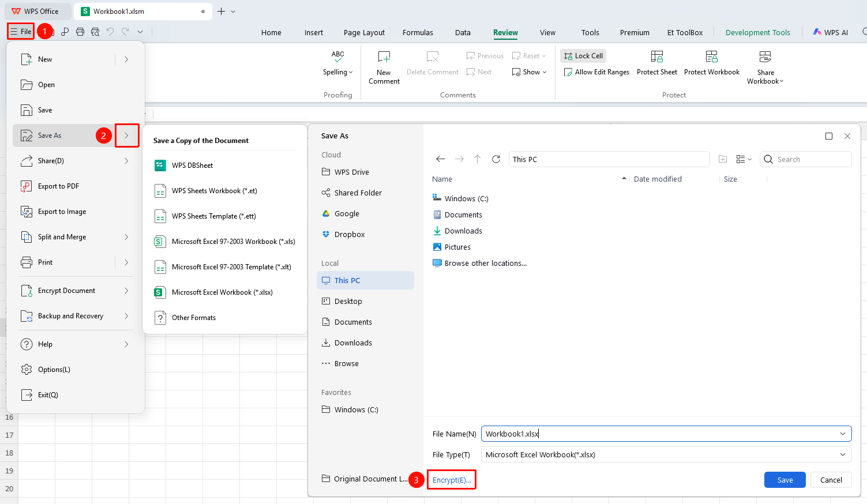Click the Search box in Save As

tap(806, 159)
